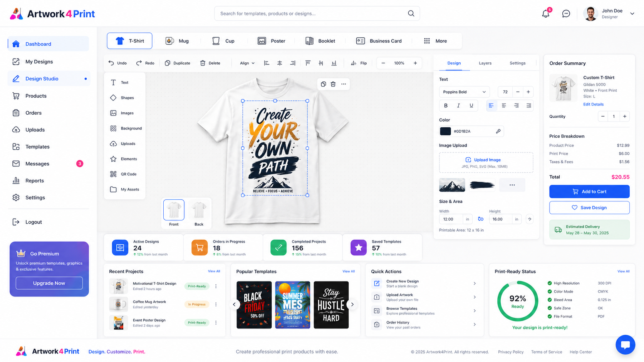Undo the last action
Screen dimensions: 644x362
pyautogui.click(x=117, y=63)
